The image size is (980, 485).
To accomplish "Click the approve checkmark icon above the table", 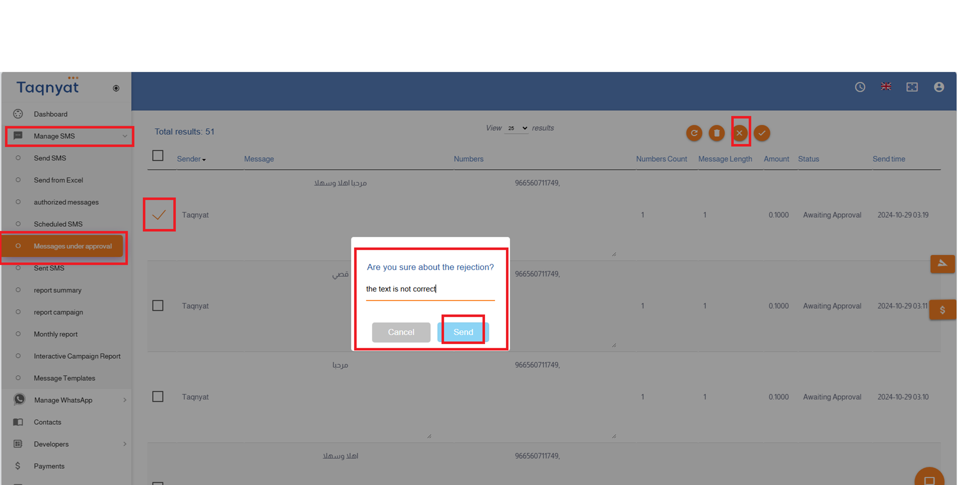I will point(762,133).
